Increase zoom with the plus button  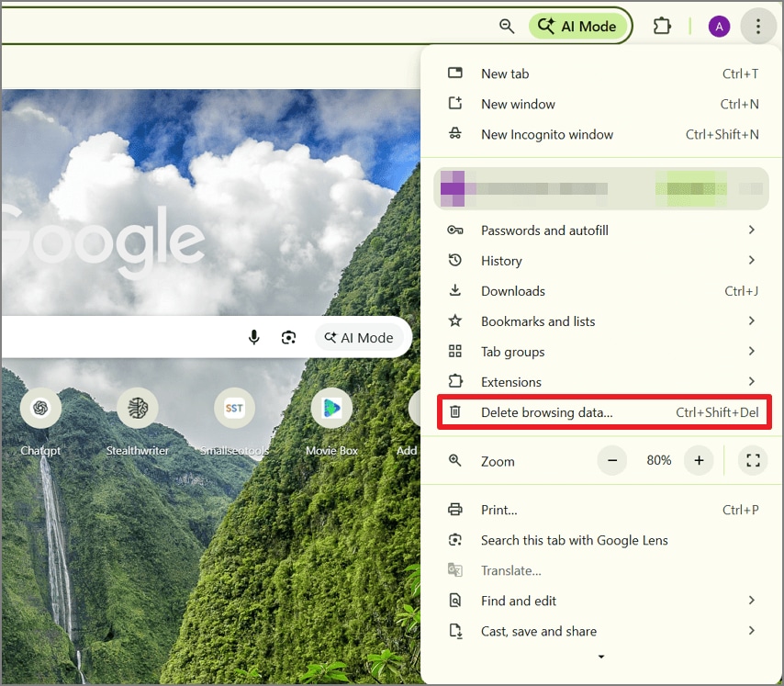click(x=699, y=460)
